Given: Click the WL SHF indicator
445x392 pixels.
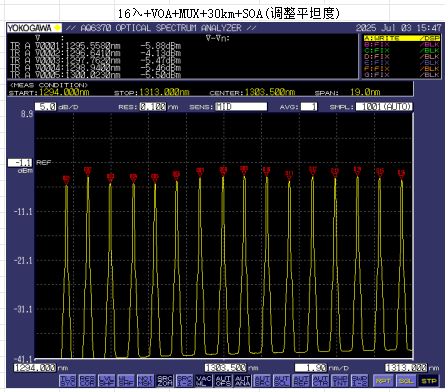Looking at the screenshot, I should coord(126,380).
